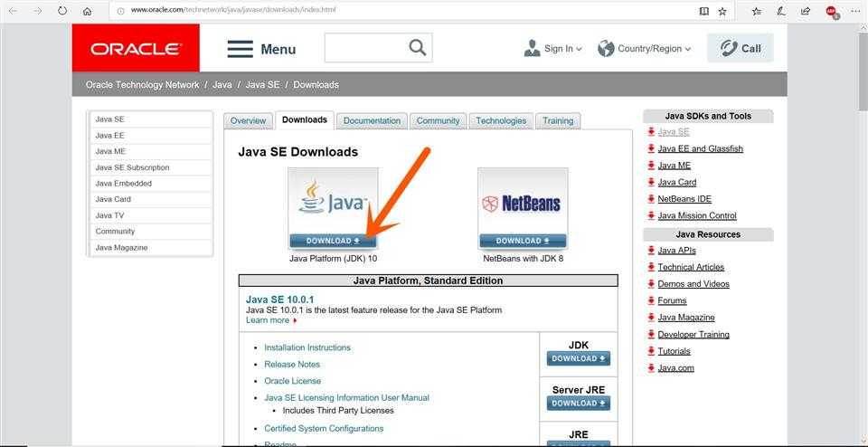Click the browser forward arrow
The height and width of the screenshot is (447, 868).
[x=38, y=11]
